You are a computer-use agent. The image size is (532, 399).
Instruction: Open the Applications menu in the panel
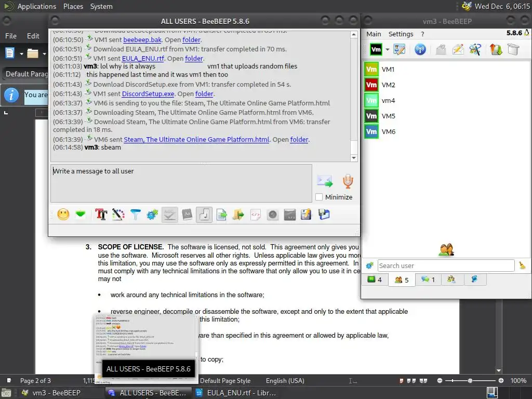(37, 6)
